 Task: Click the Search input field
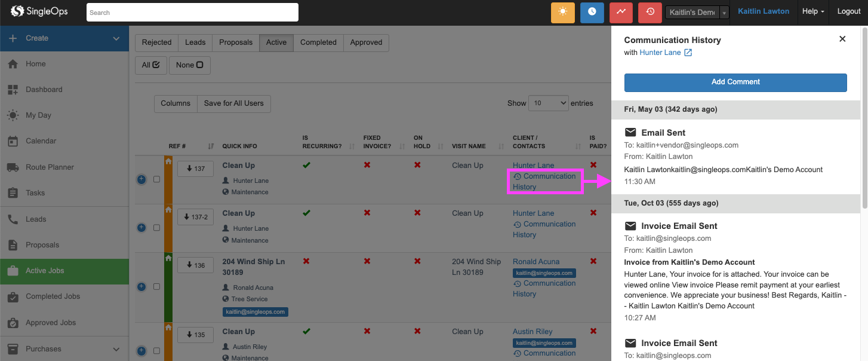192,13
